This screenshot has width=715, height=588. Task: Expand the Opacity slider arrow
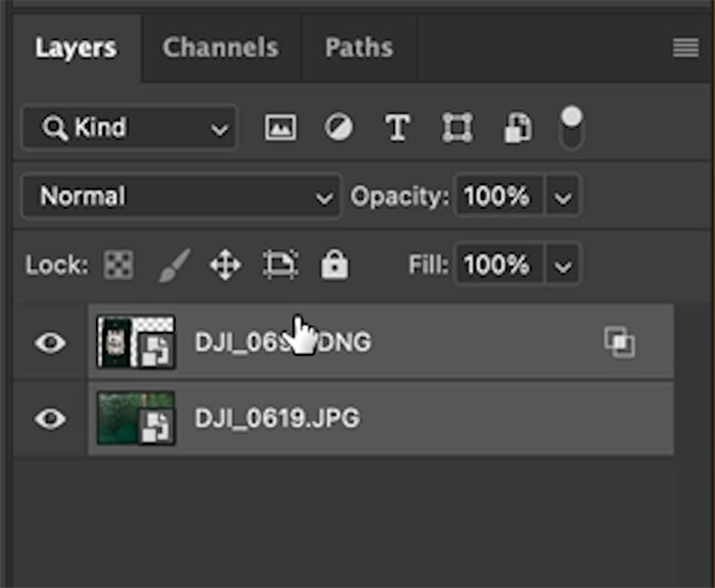click(x=563, y=197)
